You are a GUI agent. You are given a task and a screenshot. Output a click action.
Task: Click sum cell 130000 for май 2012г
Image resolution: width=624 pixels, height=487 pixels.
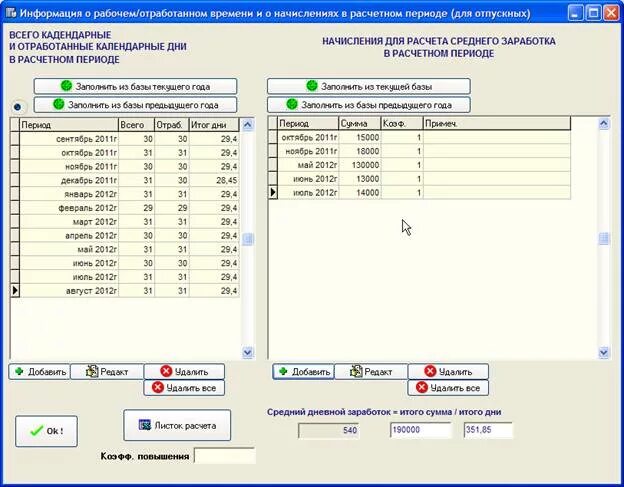[360, 165]
